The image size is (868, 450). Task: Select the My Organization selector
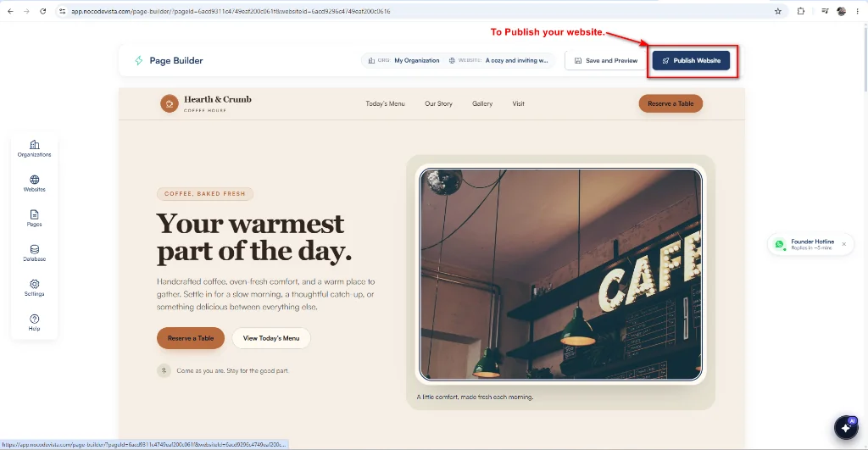tap(404, 60)
